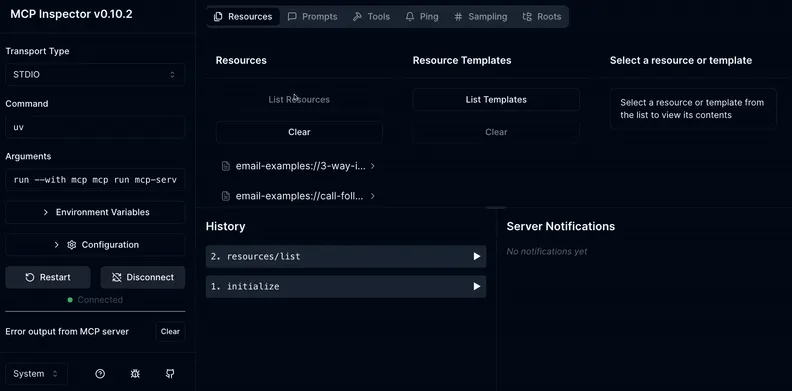Clear the error output from MCP server
Viewport: 792px width, 391px height.
170,332
